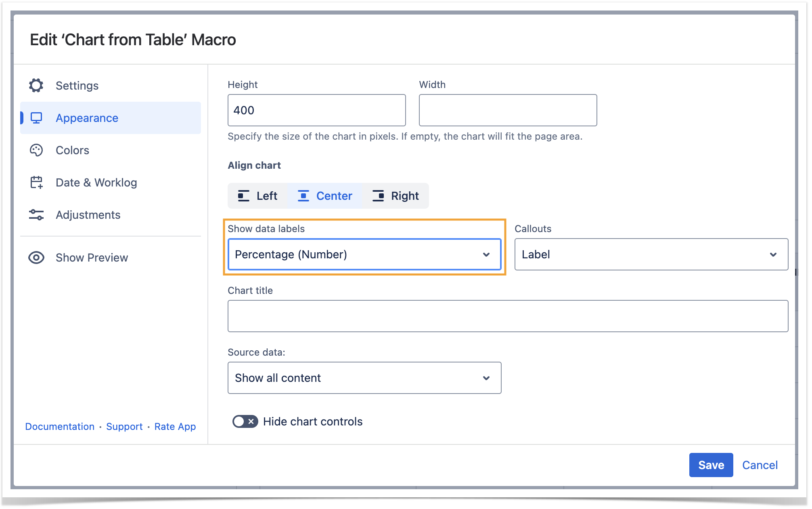Click the Chart title input field

coord(507,316)
